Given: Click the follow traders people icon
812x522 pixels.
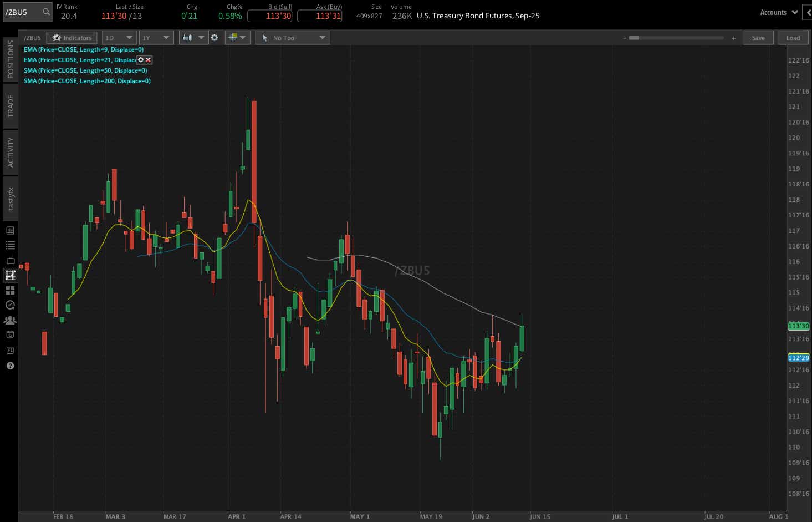Looking at the screenshot, I should tap(10, 320).
